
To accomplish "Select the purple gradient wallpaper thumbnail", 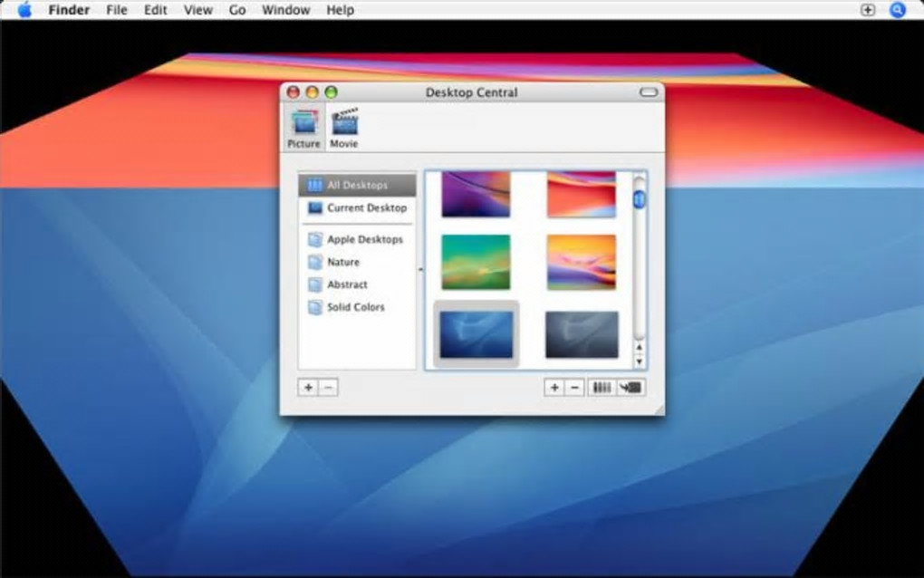I will click(x=476, y=194).
